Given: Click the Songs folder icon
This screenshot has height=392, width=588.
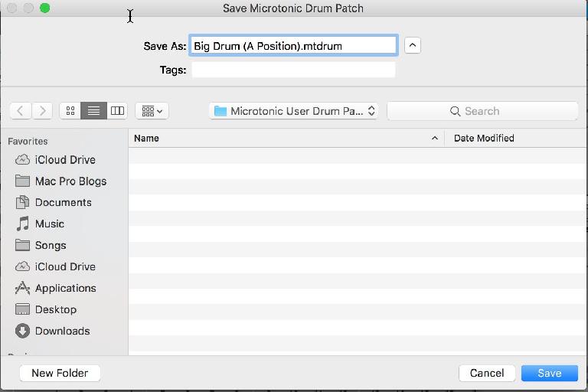Looking at the screenshot, I should pyautogui.click(x=22, y=245).
